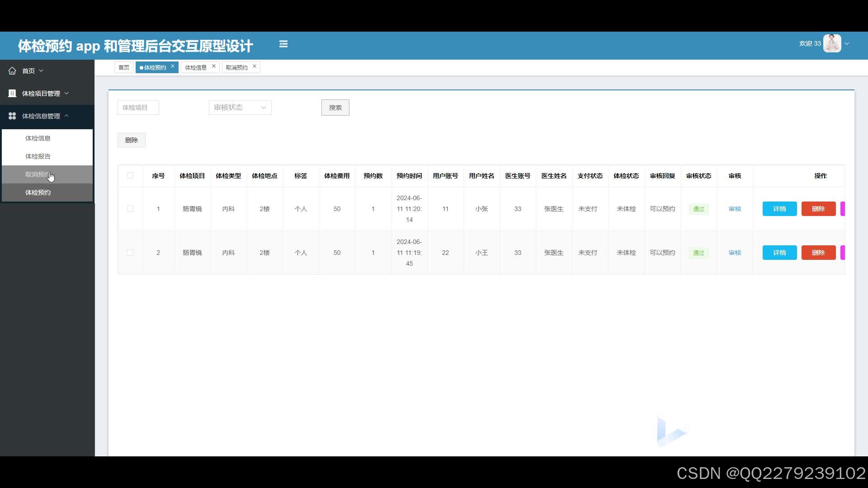Image resolution: width=868 pixels, height=488 pixels.
Task: Toggle the sidebar with the hamburger icon
Action: pos(283,44)
